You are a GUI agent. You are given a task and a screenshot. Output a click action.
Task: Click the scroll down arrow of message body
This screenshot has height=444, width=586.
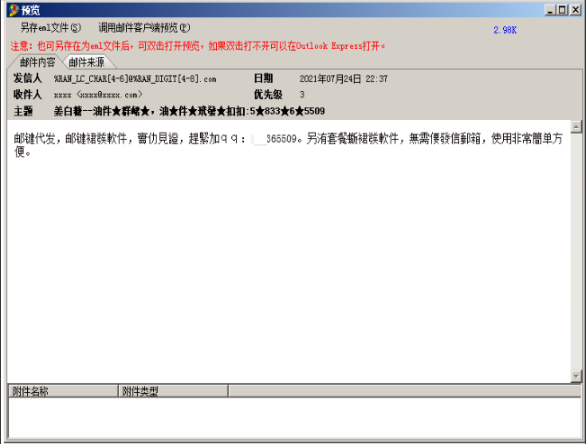[576, 376]
